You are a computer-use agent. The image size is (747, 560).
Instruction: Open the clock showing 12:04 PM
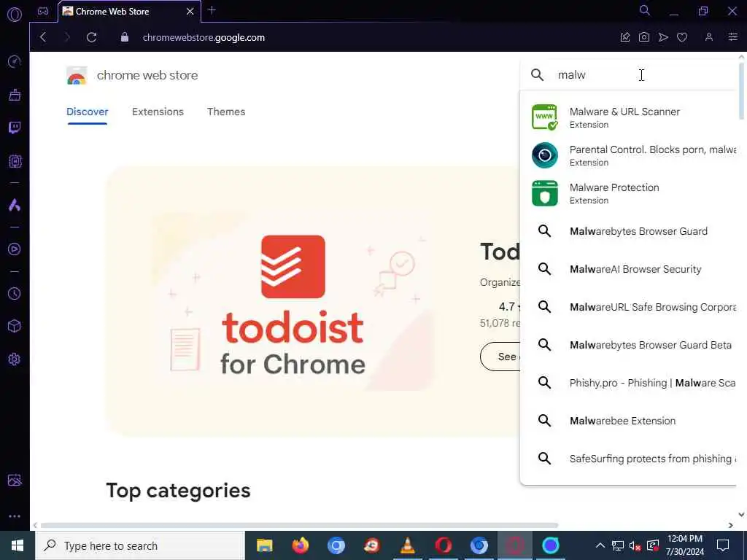point(684,545)
